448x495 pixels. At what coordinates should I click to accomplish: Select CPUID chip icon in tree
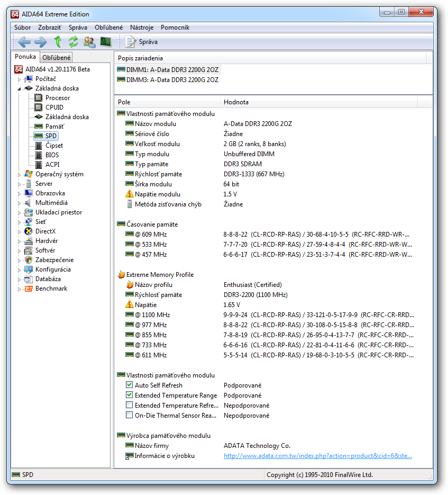[x=39, y=107]
